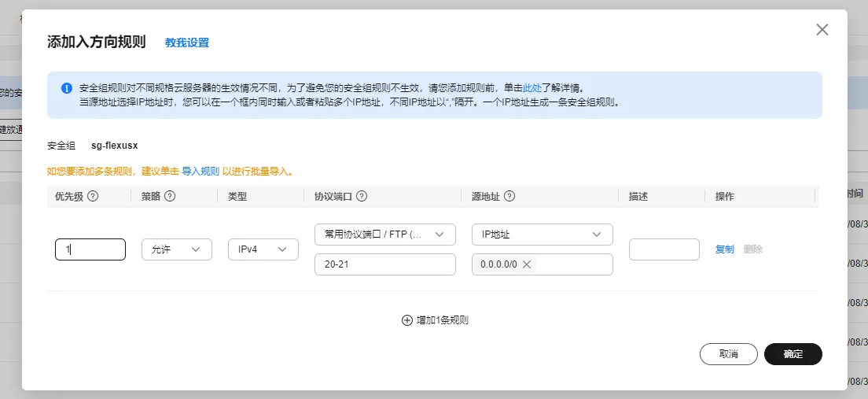868x399 pixels.
Task: Close the add inbound rule dialog
Action: pyautogui.click(x=822, y=30)
